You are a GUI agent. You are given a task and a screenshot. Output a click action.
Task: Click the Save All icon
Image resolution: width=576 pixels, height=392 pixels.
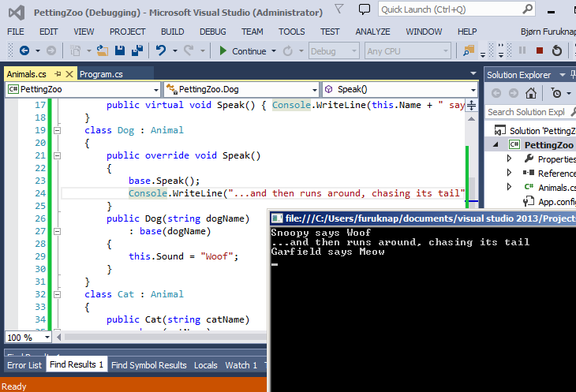coord(137,50)
